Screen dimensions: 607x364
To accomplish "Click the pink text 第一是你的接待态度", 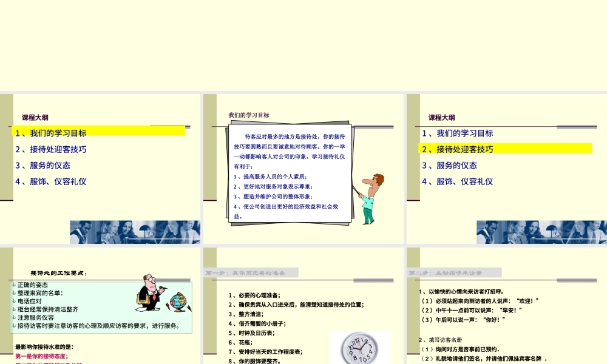I will click(x=41, y=357).
